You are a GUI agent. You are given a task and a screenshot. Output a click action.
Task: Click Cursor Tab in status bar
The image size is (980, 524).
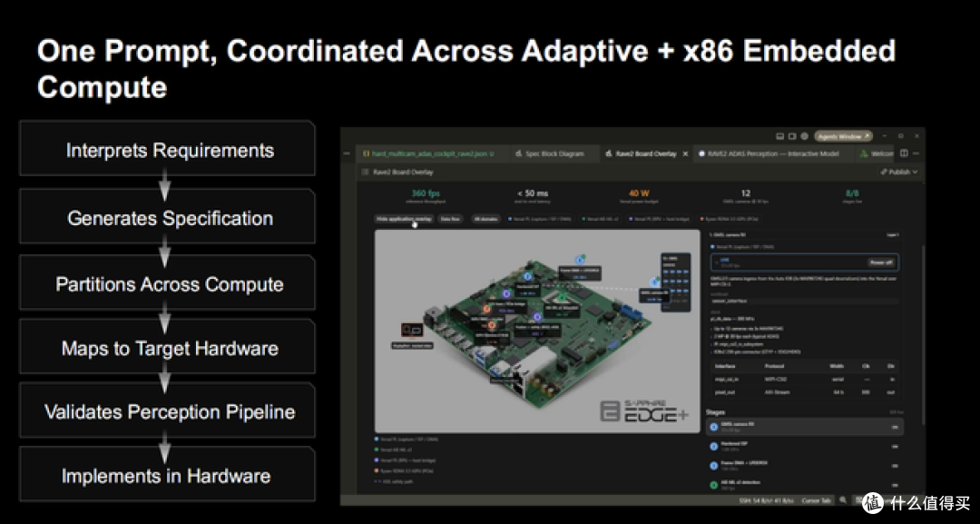coord(817,500)
